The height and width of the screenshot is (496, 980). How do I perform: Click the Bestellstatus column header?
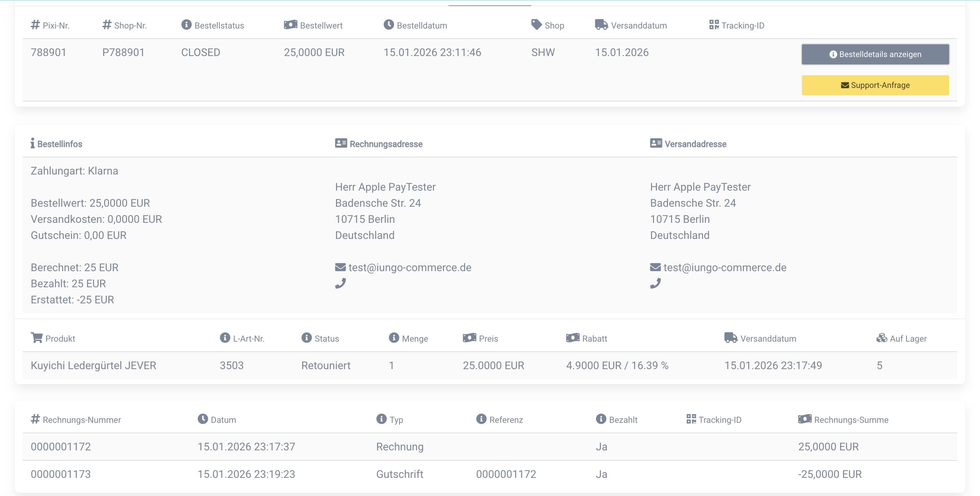click(x=219, y=26)
